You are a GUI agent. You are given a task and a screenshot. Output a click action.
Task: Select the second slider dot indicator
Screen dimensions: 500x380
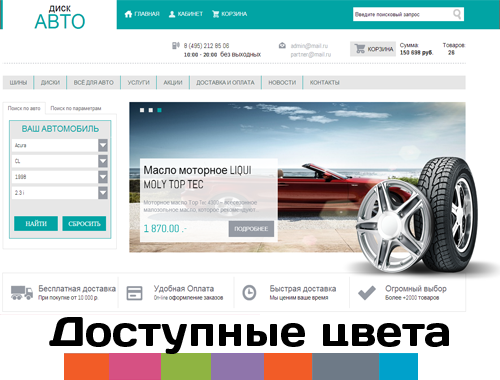[151, 110]
